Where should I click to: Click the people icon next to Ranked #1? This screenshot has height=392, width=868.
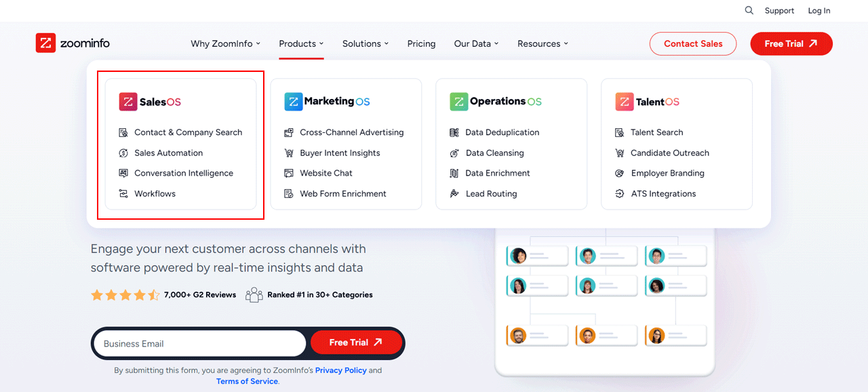[x=254, y=294]
